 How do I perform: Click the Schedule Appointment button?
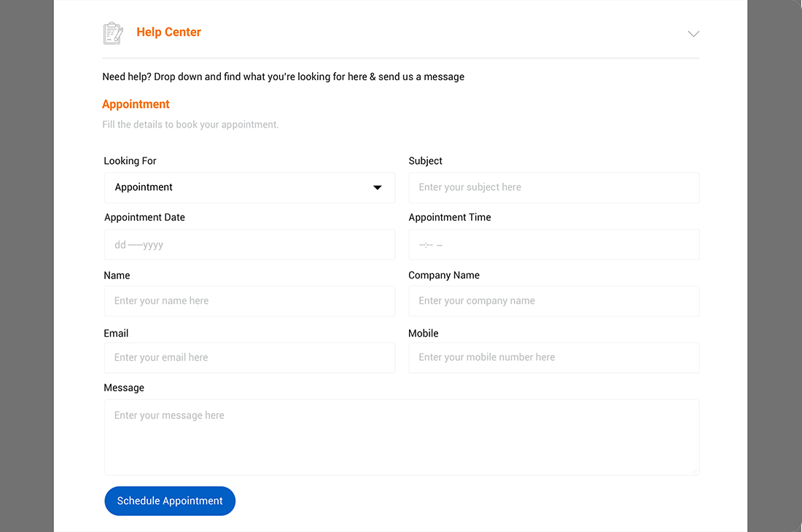point(170,501)
